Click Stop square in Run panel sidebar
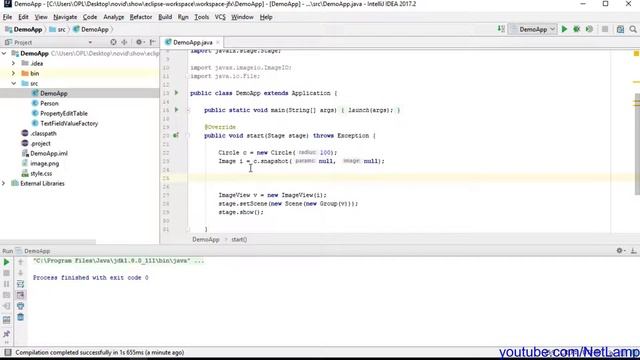The height and width of the screenshot is (360, 640). click(x=7, y=273)
